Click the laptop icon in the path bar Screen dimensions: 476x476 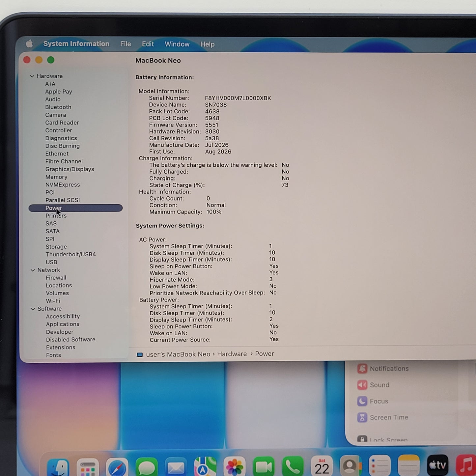point(140,354)
